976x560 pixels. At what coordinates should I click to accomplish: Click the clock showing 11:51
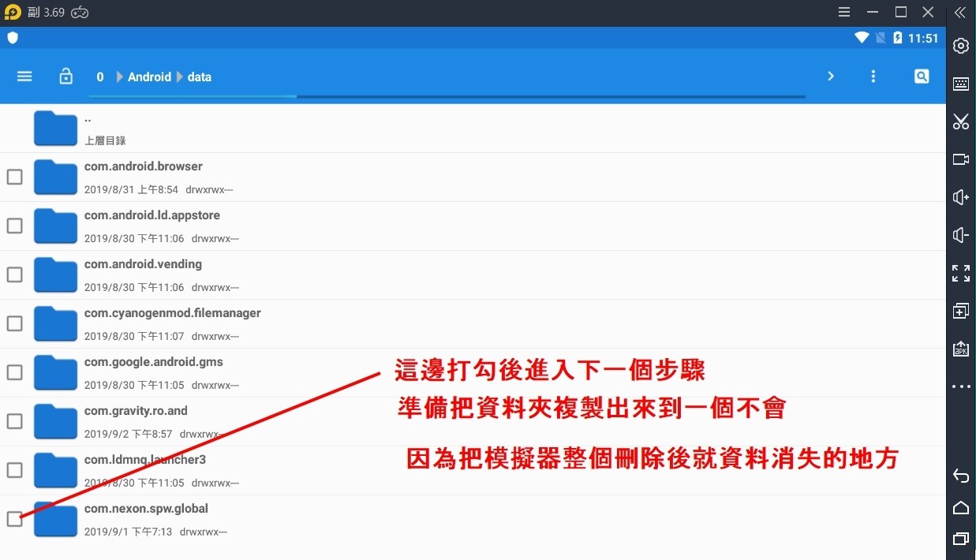click(923, 38)
